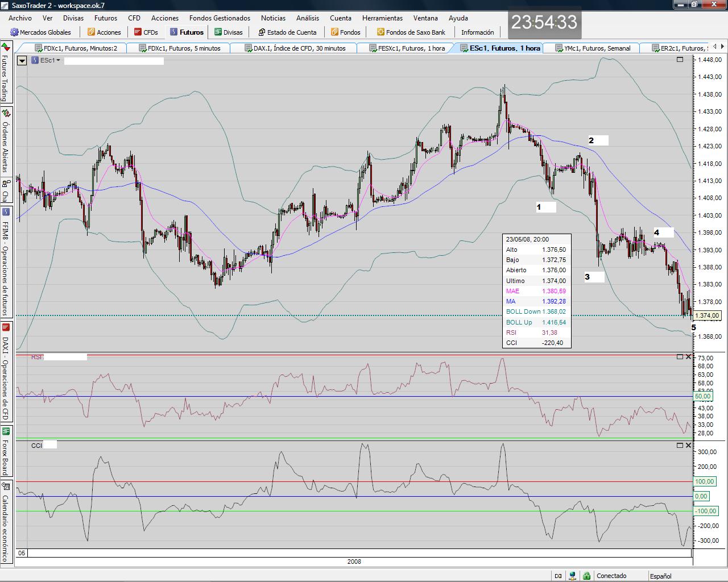Open Mercados Globales toolbar button

click(41, 32)
